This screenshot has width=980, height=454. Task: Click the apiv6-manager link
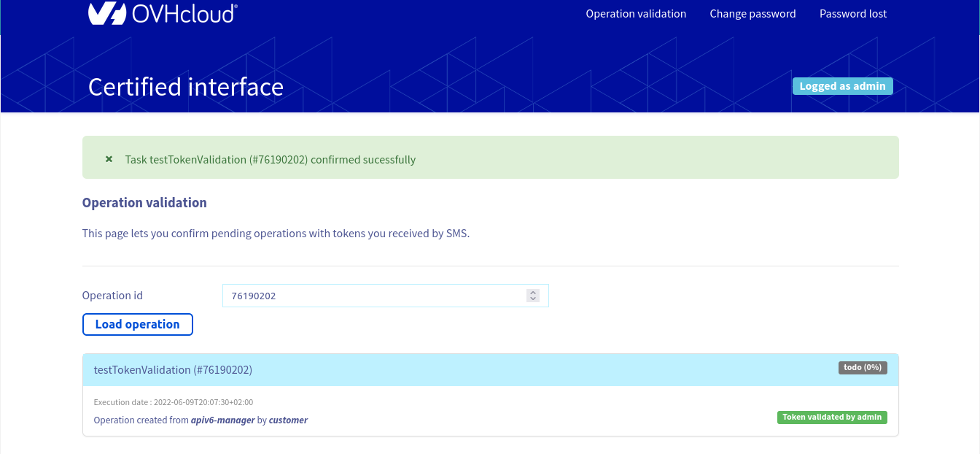coord(223,420)
